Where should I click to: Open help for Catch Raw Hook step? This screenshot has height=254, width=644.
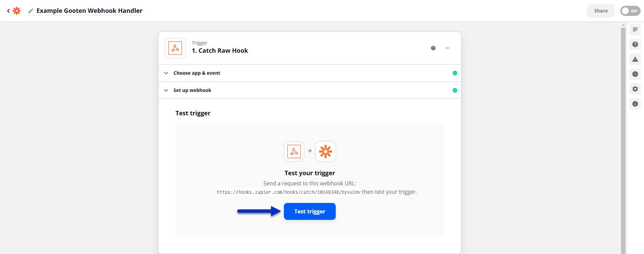[x=433, y=48]
